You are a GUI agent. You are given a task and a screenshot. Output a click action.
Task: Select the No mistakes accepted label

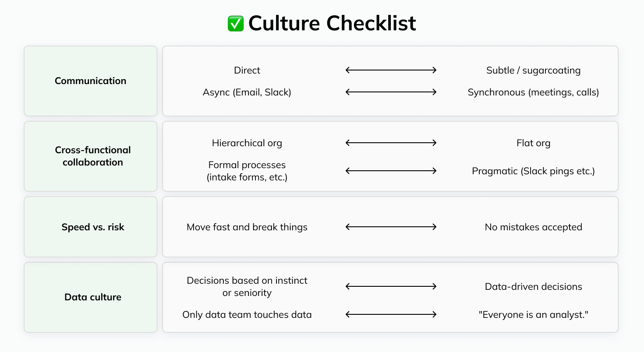pos(534,227)
